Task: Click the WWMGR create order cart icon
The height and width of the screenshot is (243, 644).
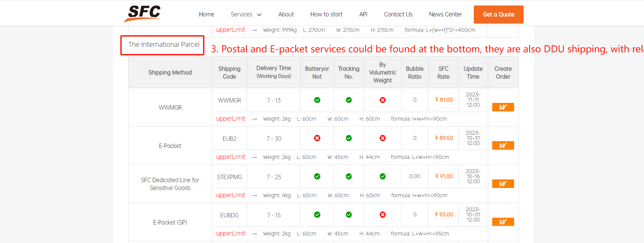Action: (503, 107)
